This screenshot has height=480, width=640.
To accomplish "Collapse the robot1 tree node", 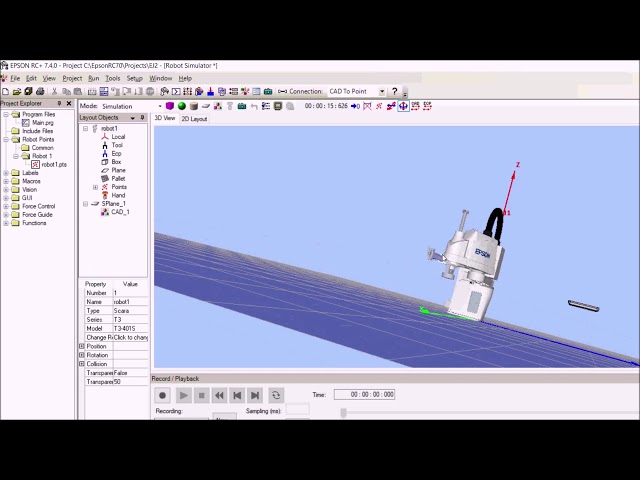I will click(x=85, y=129).
